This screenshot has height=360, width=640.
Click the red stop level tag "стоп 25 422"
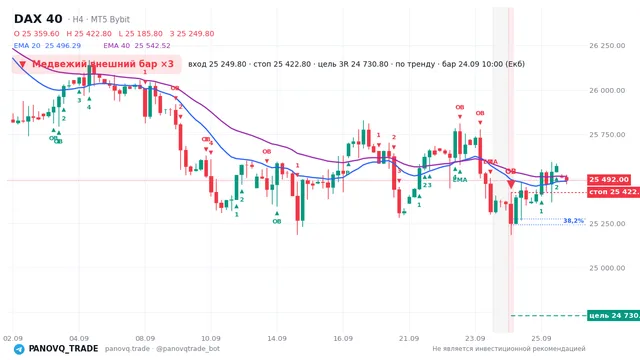click(613, 192)
